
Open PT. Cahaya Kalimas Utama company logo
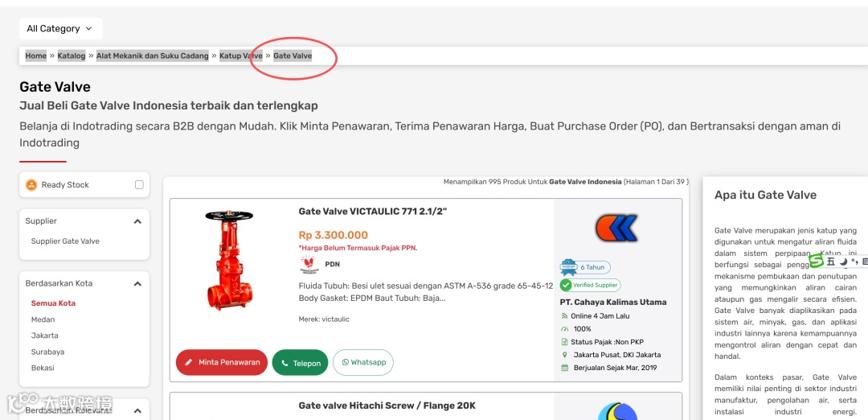[616, 228]
